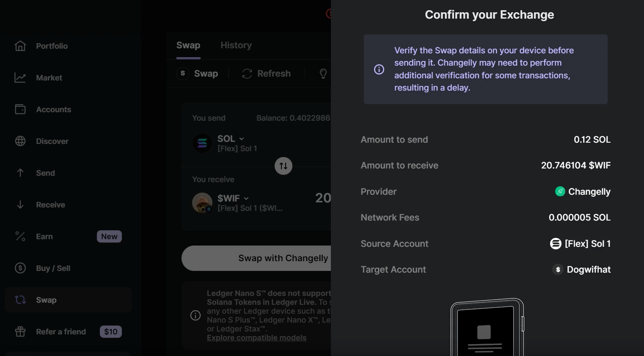The width and height of the screenshot is (644, 356).
Task: Click the Send up-arrow icon
Action: coord(20,173)
